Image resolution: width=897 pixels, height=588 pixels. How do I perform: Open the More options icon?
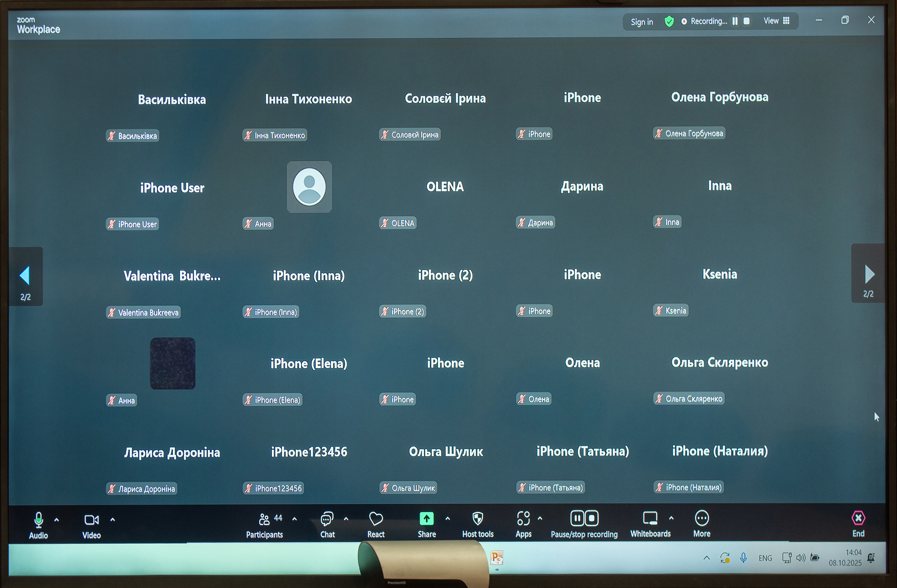[x=701, y=518]
